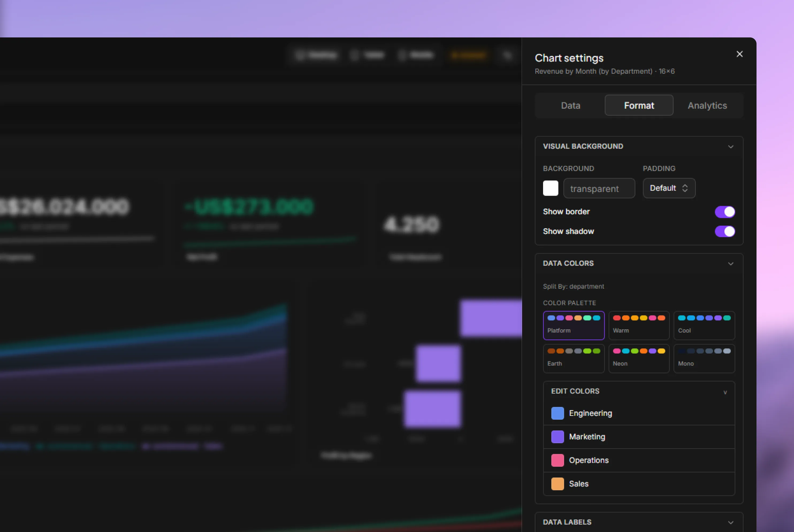Viewport: 794px width, 532px height.
Task: Choose the Mono color palette
Action: (x=704, y=358)
